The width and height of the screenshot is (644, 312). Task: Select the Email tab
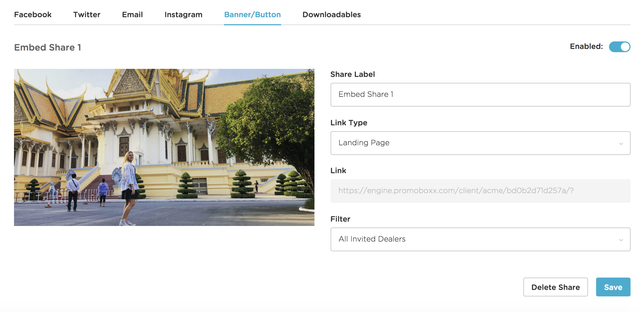point(132,15)
